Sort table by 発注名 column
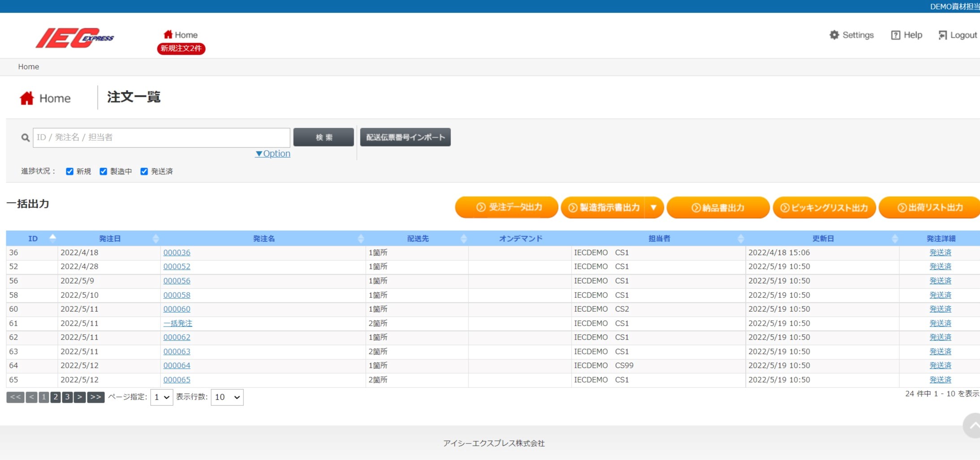The width and height of the screenshot is (980, 460). [x=264, y=238]
